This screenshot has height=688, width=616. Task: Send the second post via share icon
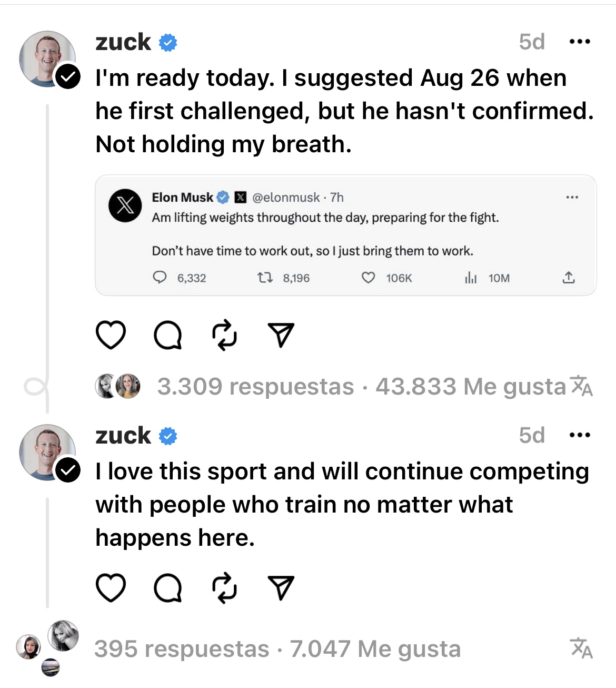[x=281, y=587]
